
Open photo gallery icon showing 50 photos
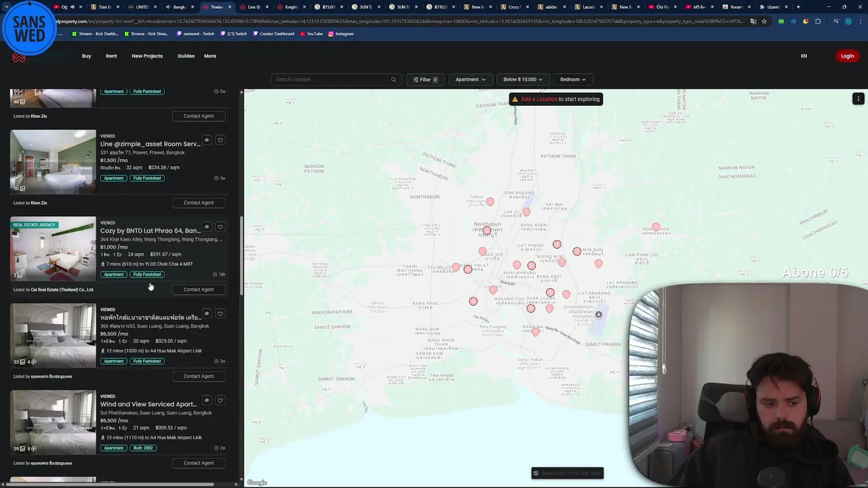[x=19, y=188]
